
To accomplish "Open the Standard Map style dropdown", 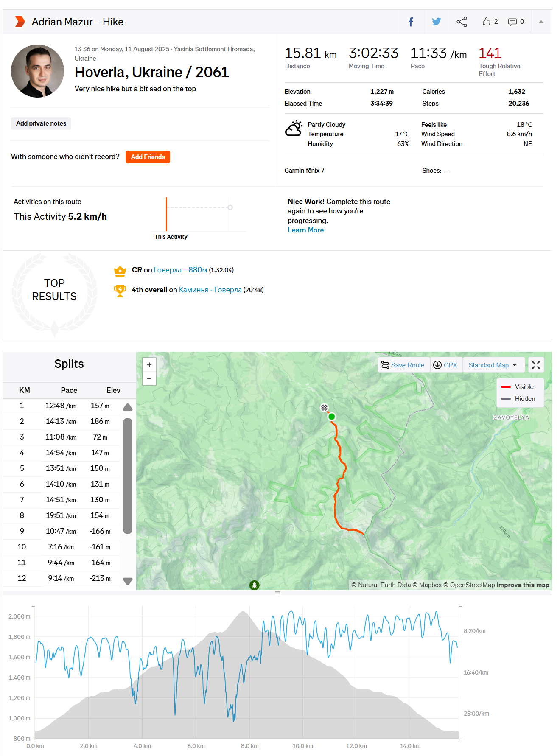I will pos(493,365).
